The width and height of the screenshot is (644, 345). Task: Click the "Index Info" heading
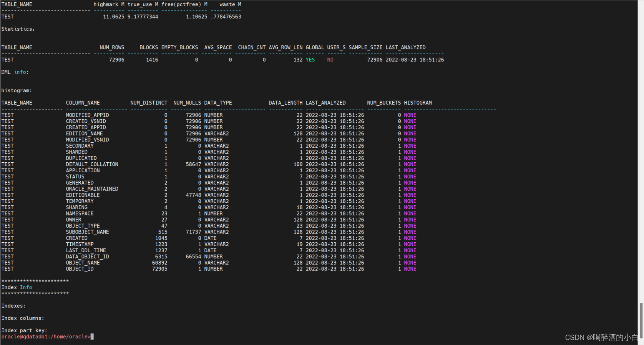[x=17, y=288]
